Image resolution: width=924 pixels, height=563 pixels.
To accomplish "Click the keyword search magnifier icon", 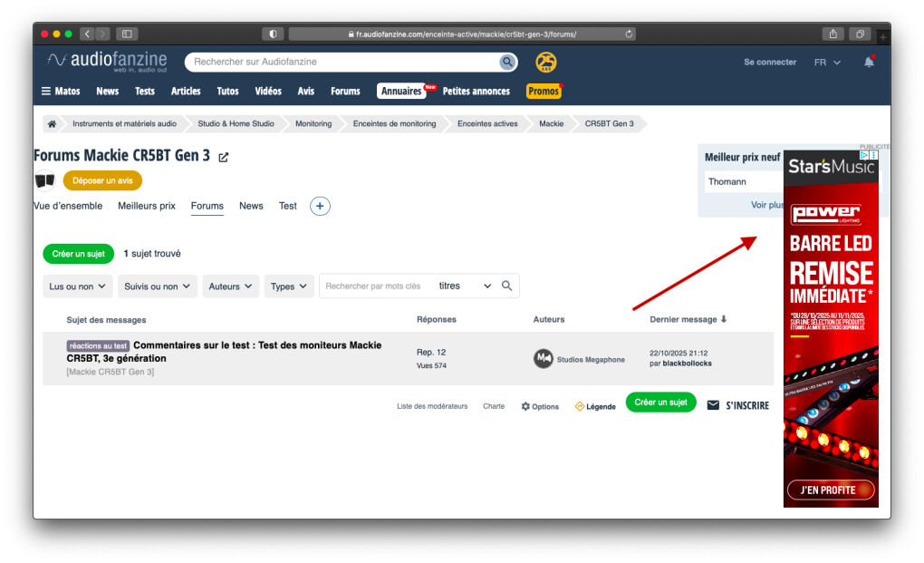I will pyautogui.click(x=506, y=286).
